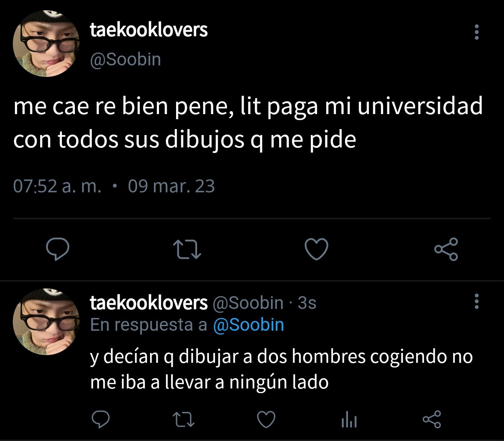Open three-dot menu of reply tweet
The width and height of the screenshot is (504, 441).
pos(477,302)
